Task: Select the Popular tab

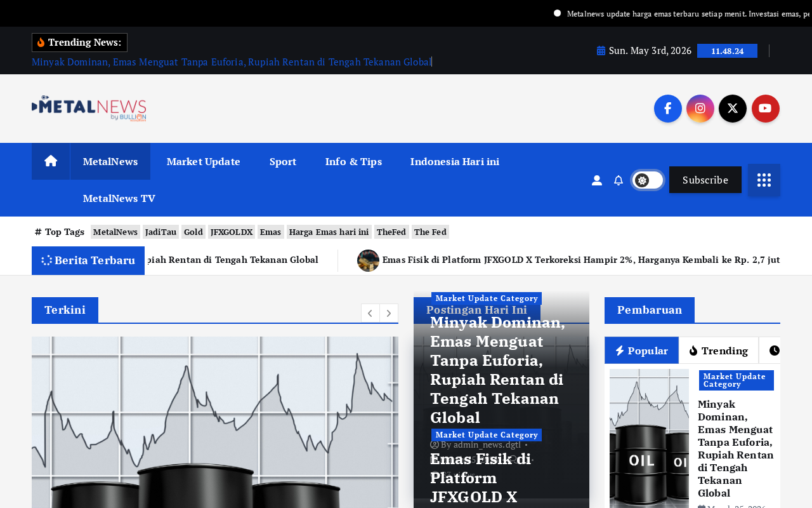Action: point(641,351)
